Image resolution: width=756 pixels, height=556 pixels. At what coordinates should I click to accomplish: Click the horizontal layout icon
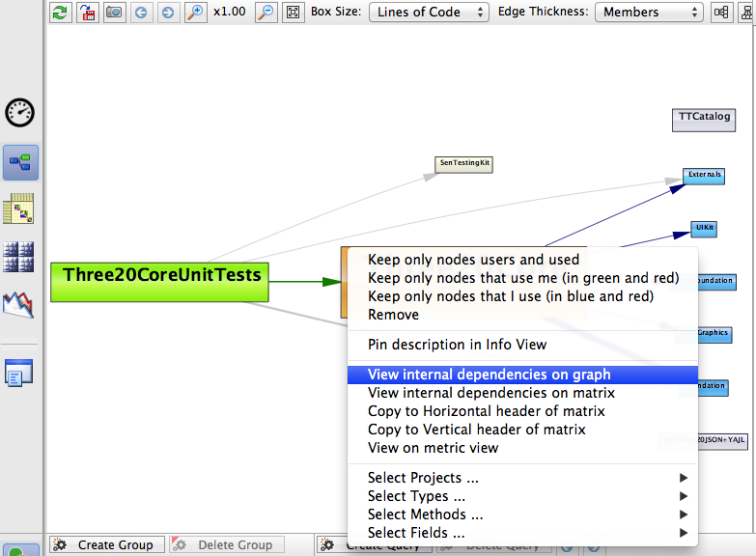[721, 12]
